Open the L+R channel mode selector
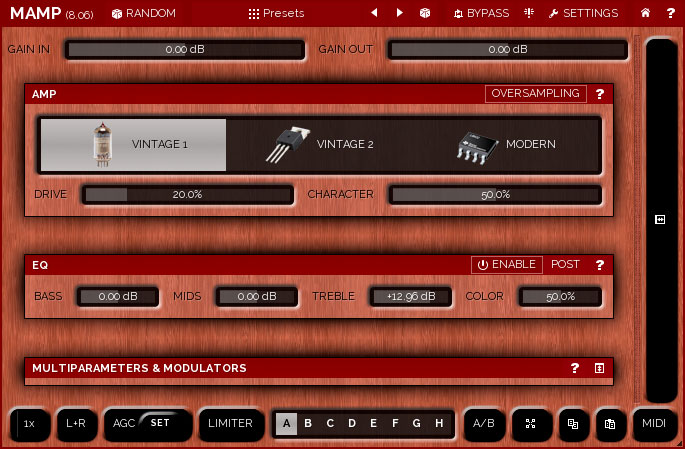Viewport: 685px width, 449px height. [x=76, y=423]
